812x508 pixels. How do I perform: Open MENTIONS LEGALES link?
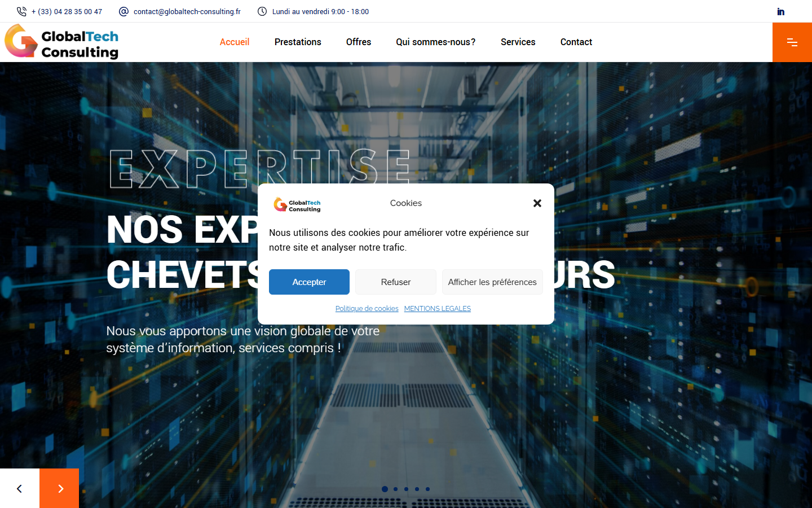[438, 309]
